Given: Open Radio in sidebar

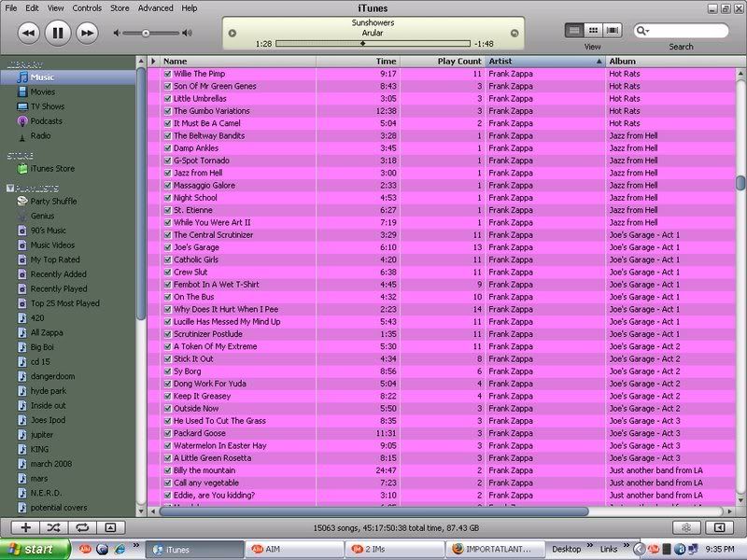Looking at the screenshot, I should coord(40,135).
